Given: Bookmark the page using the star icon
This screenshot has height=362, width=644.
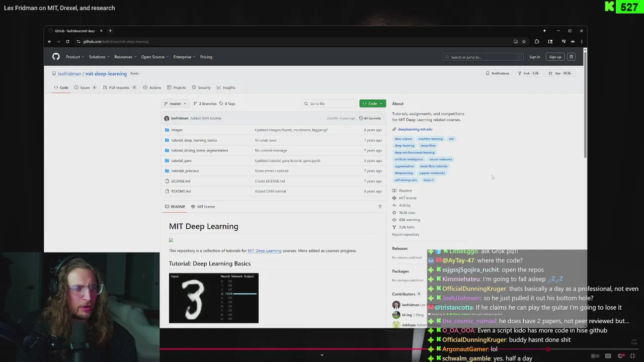Looking at the screenshot, I should pos(524,42).
